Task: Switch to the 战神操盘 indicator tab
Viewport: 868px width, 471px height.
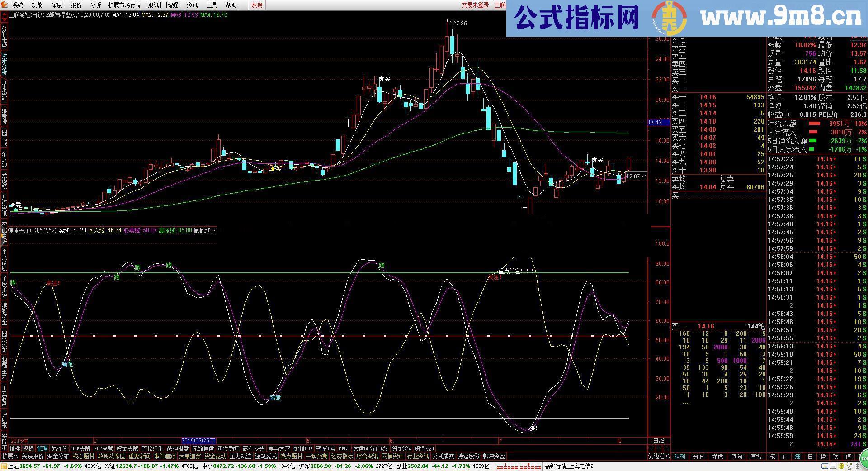Action: pyautogui.click(x=178, y=448)
